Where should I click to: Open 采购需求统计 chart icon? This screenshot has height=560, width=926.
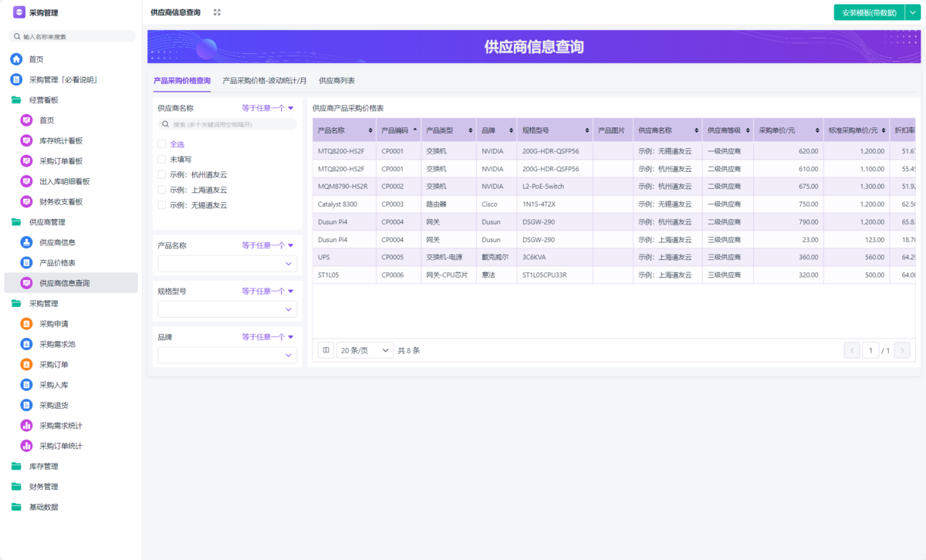[x=26, y=426]
